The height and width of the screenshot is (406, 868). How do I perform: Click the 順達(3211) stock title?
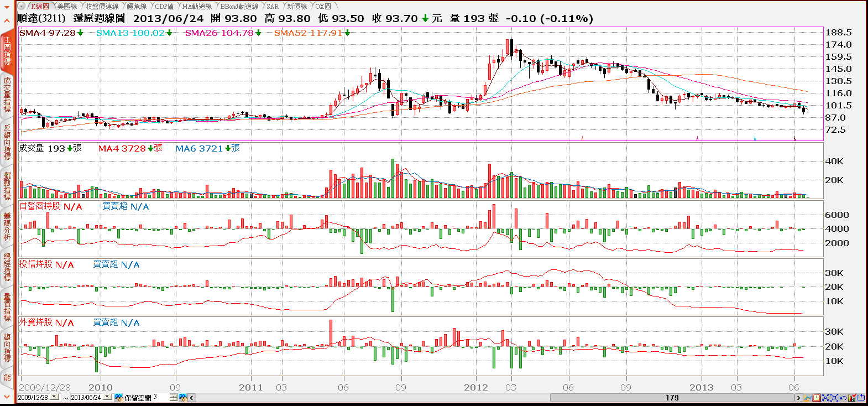point(41,18)
